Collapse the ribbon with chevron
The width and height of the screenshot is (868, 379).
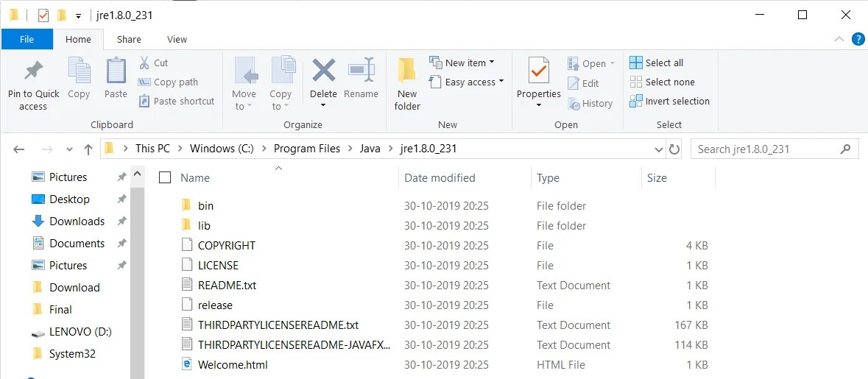[x=839, y=39]
